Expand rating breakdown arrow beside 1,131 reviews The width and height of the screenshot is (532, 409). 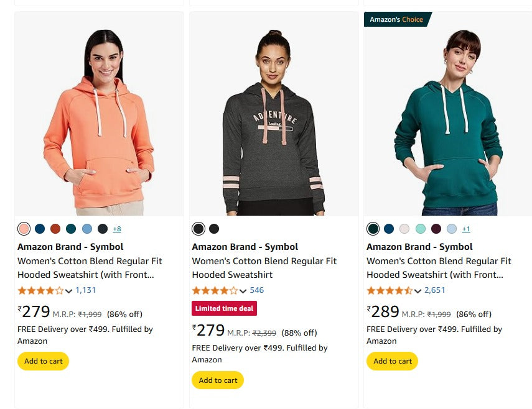69,290
